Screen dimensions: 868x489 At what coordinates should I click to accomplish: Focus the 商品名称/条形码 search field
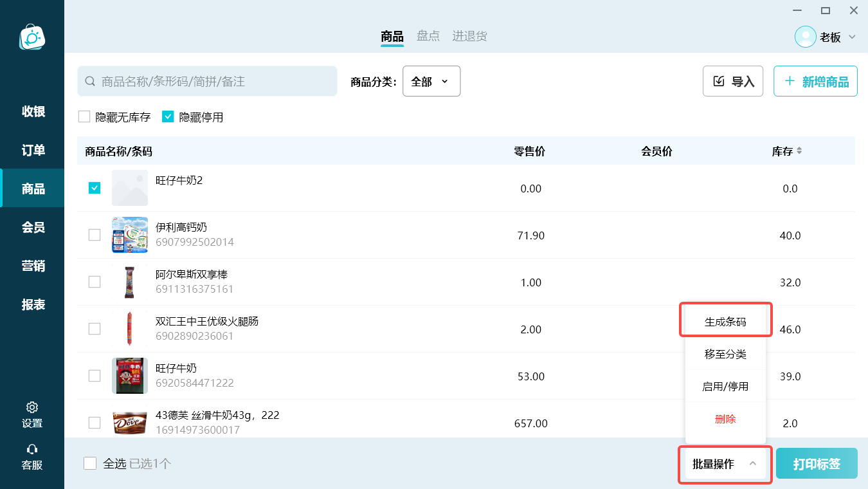(207, 81)
